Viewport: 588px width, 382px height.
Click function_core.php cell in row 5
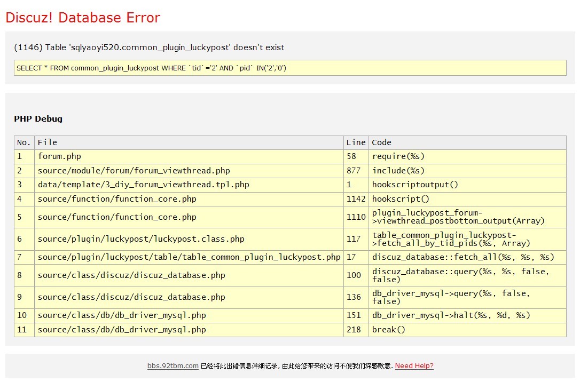pos(189,217)
